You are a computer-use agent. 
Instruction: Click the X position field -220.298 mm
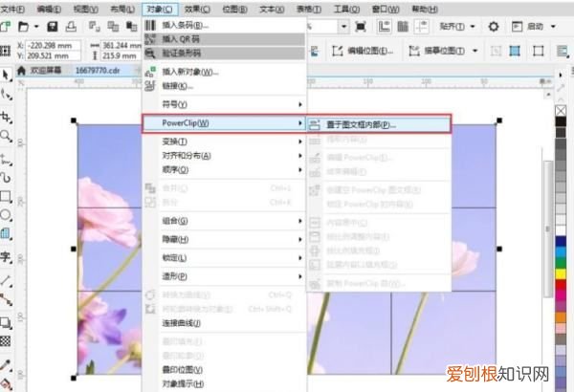tap(54, 46)
